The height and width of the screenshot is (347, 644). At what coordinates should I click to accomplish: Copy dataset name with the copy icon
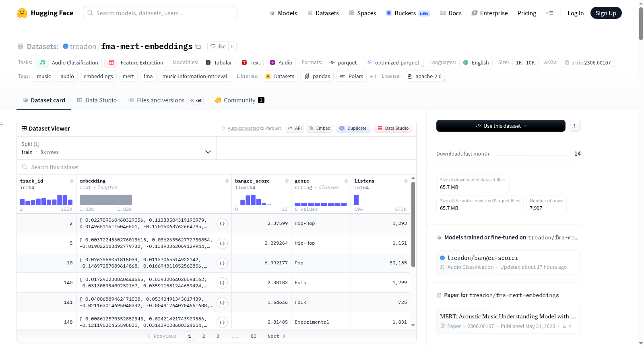198,46
